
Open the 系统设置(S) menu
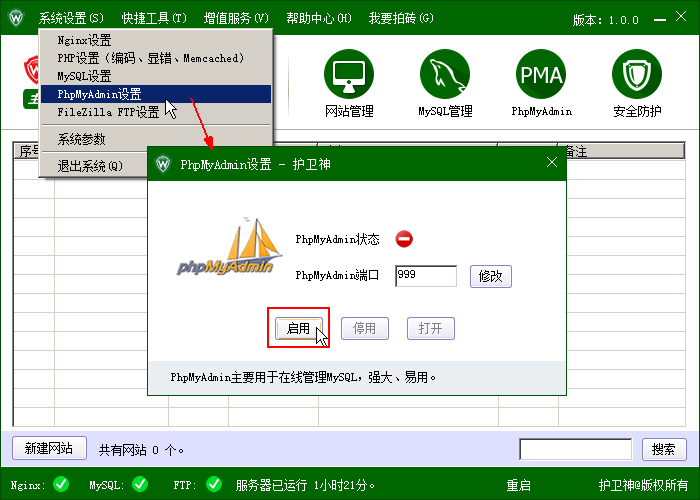pos(71,18)
